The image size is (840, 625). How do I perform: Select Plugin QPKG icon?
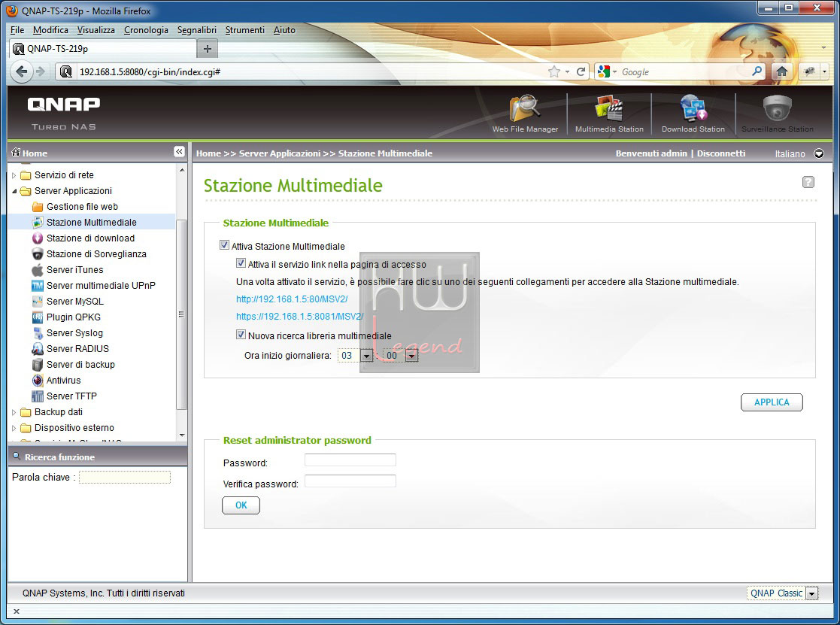pos(38,317)
